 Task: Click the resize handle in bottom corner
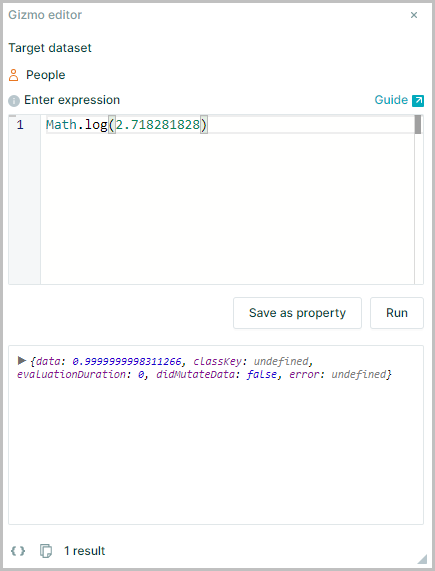(422, 559)
